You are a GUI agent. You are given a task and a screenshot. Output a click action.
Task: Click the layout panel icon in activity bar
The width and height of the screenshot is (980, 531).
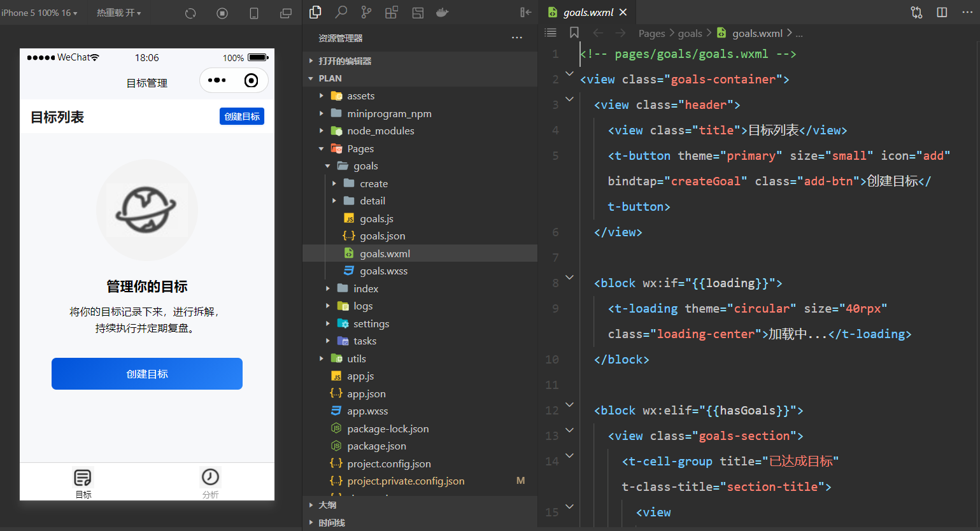click(x=418, y=12)
